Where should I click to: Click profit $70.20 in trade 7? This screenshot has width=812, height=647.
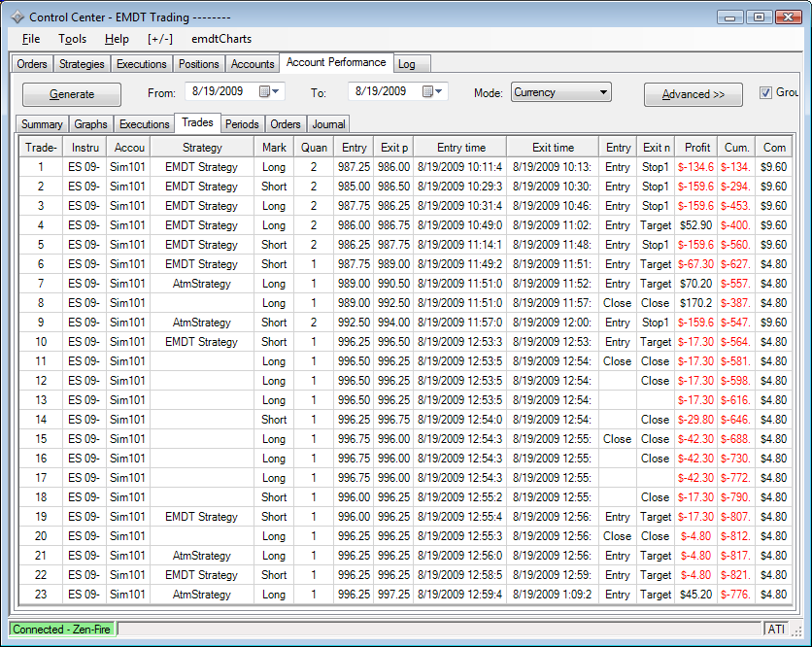[x=696, y=284]
